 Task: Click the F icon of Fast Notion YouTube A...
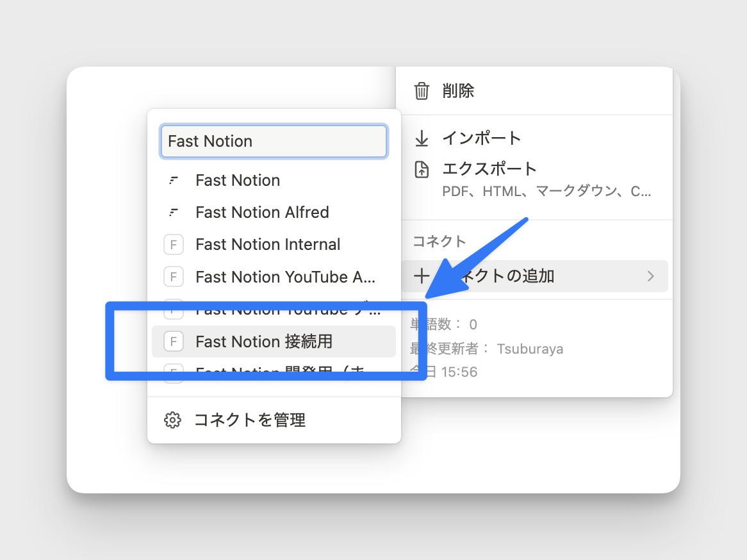pyautogui.click(x=174, y=277)
